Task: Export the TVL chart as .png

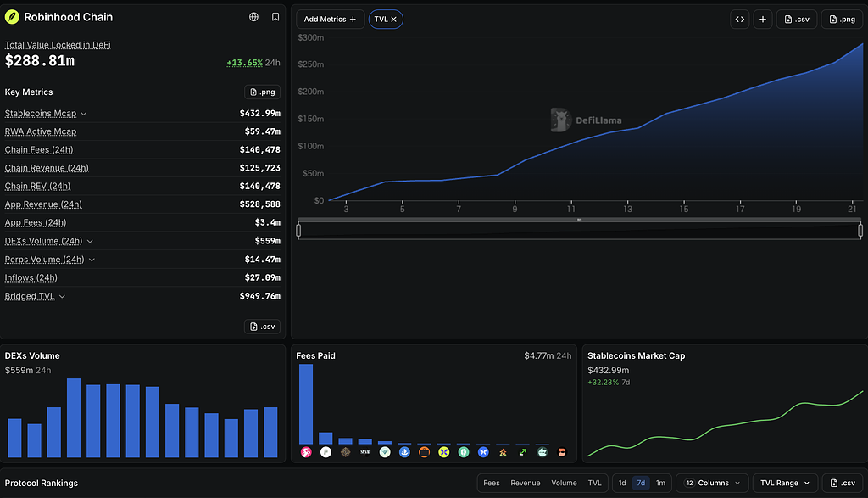Action: 842,19
